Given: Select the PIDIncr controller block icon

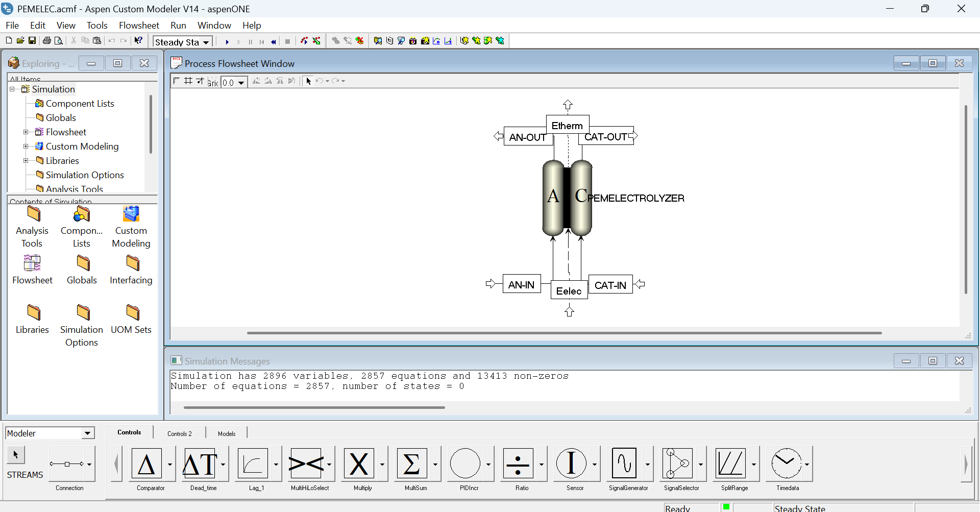Looking at the screenshot, I should point(465,464).
